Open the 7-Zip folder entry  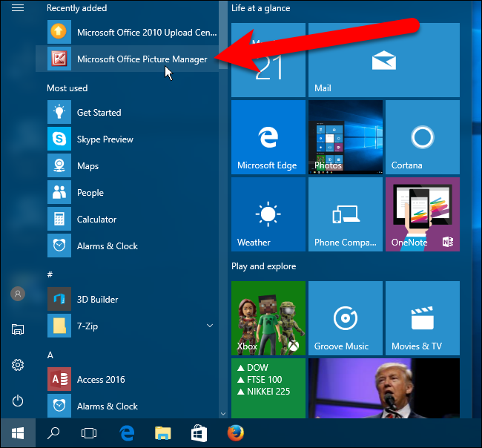click(127, 326)
